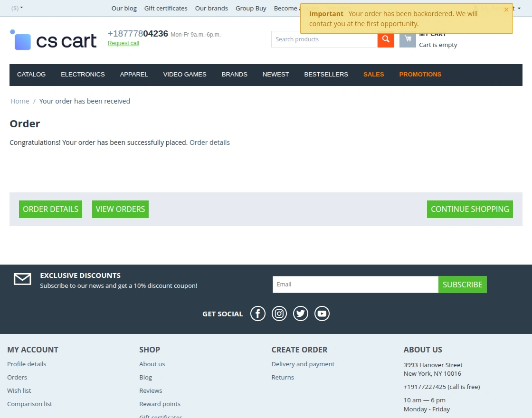The width and height of the screenshot is (532, 418).
Task: Go to Home breadcrumb
Action: 19,101
